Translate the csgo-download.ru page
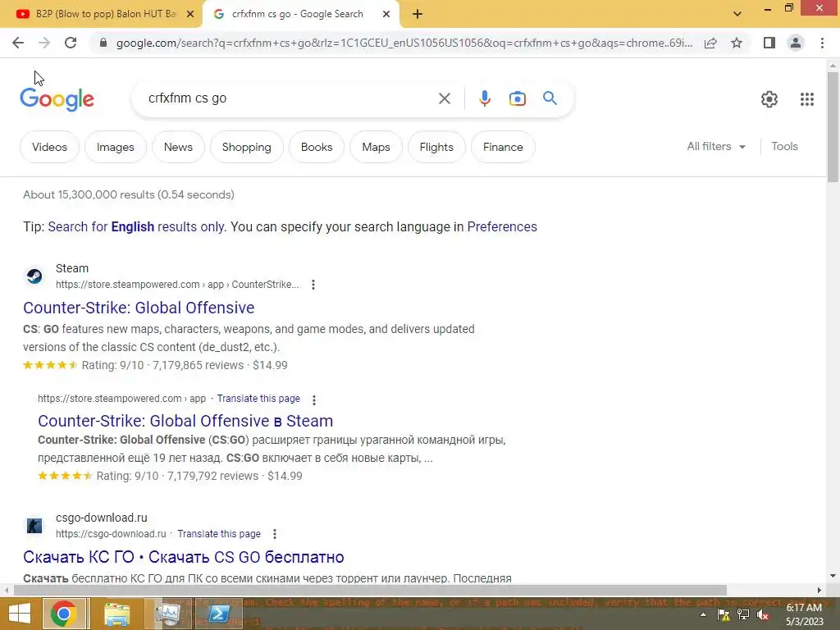840x630 pixels. tap(218, 533)
